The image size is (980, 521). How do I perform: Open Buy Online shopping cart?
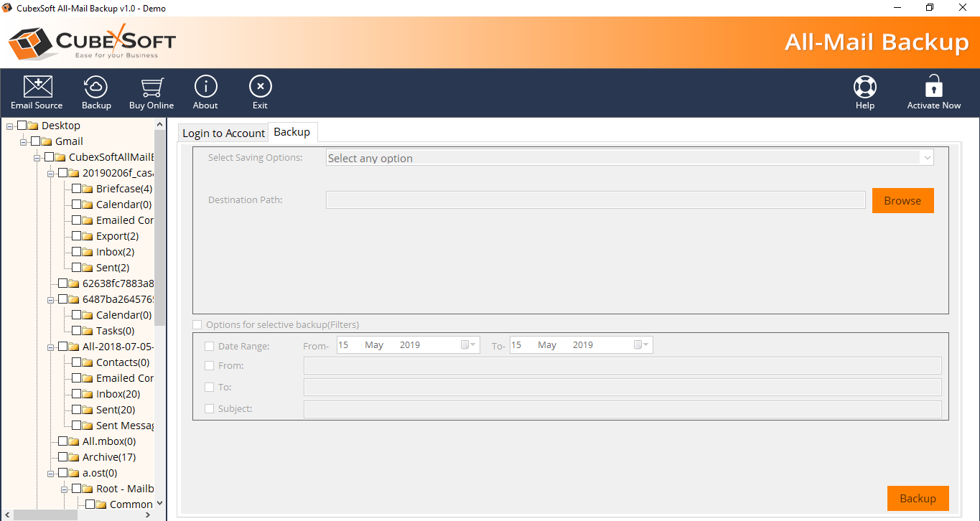(x=151, y=87)
